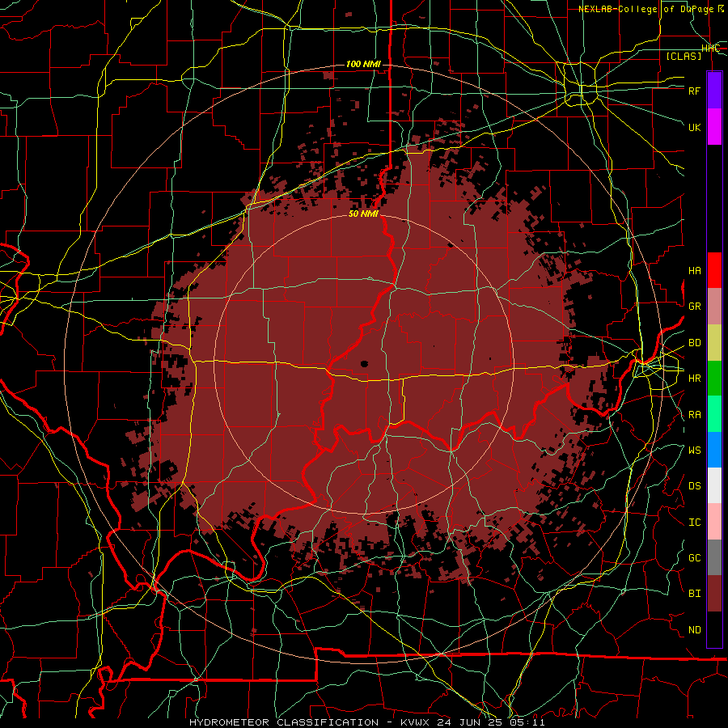The image size is (728, 728).
Task: Click the IC light pink legend swatch
Action: click(714, 522)
